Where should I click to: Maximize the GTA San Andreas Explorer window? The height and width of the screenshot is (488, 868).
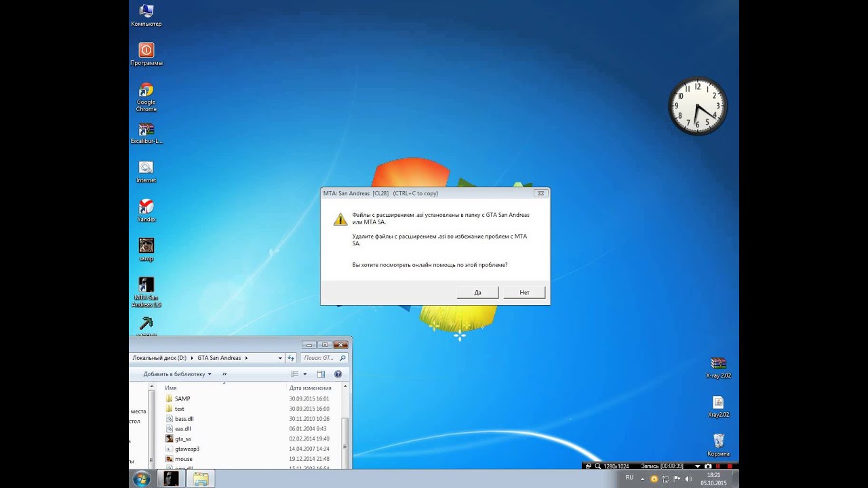[325, 344]
